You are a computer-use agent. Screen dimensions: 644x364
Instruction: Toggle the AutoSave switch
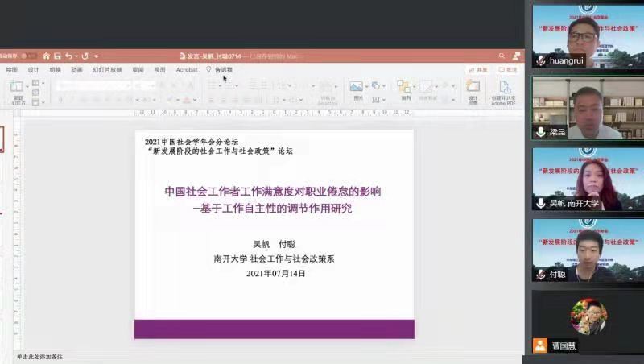(x=29, y=56)
